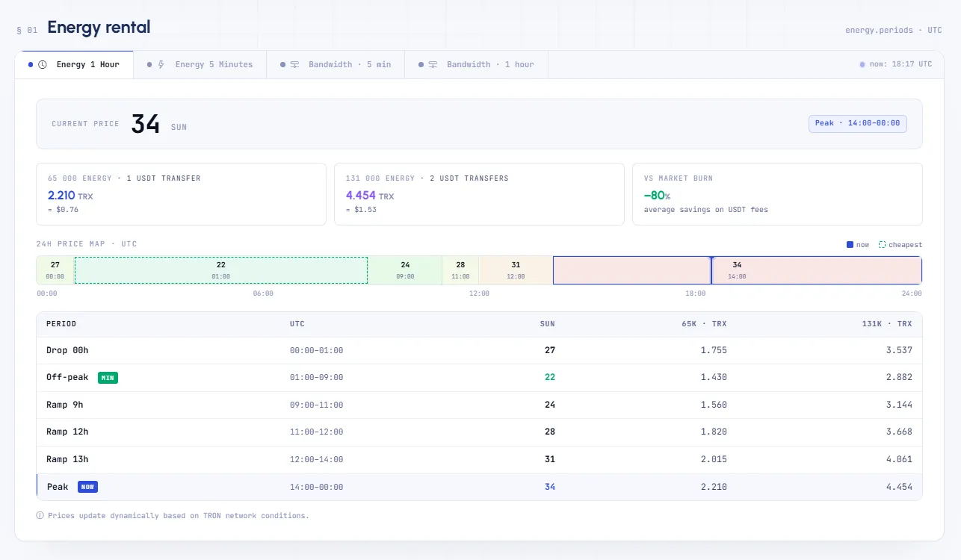This screenshot has width=961, height=560.
Task: Click the cheapest 22 SUN block in price map
Action: pos(221,270)
